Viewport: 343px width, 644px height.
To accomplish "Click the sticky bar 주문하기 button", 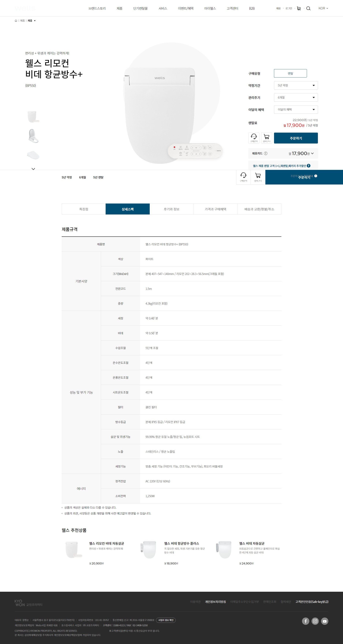I will click(x=304, y=177).
